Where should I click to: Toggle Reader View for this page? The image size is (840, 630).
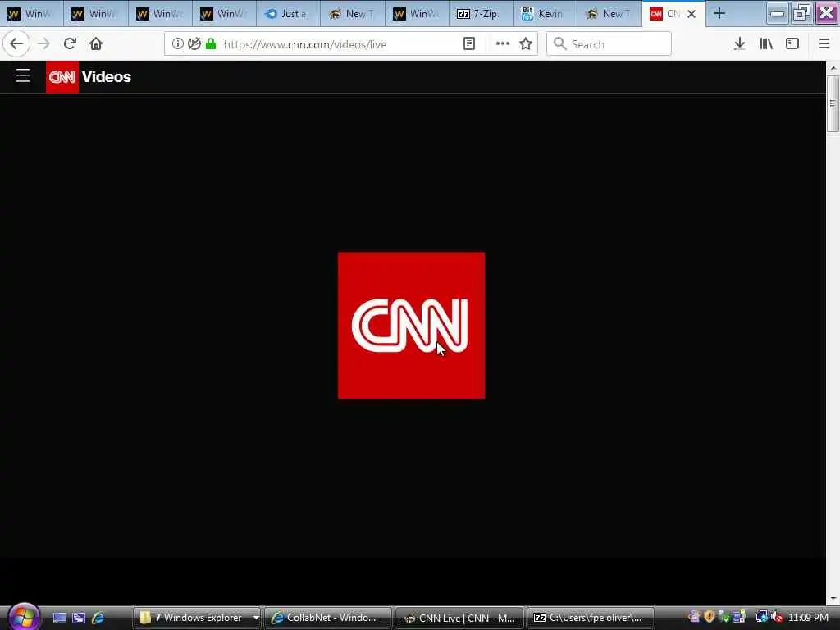tap(468, 44)
